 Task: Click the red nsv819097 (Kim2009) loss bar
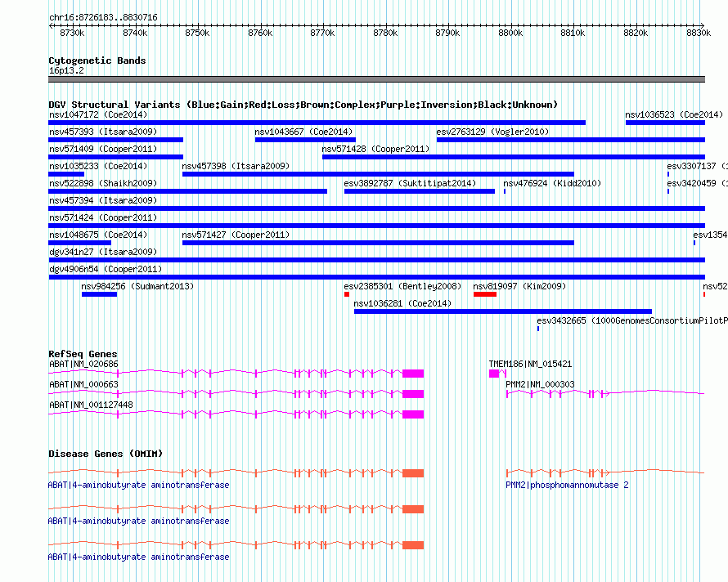tap(485, 294)
